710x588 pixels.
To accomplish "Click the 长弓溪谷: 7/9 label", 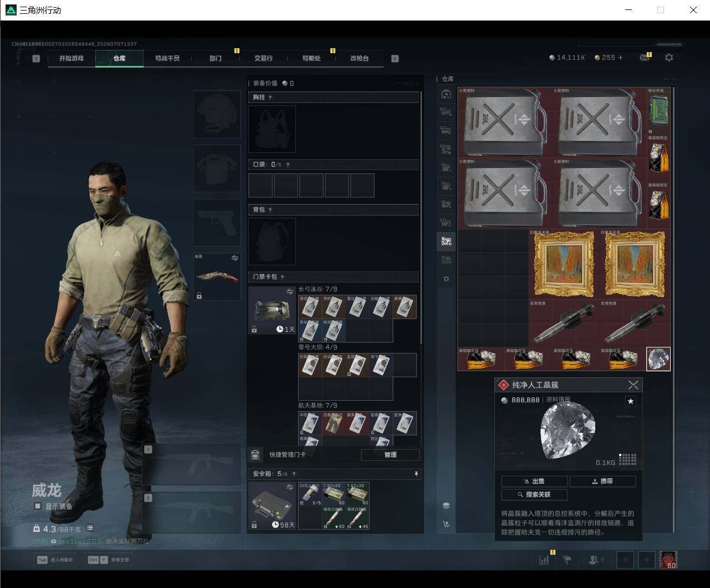I will point(318,289).
